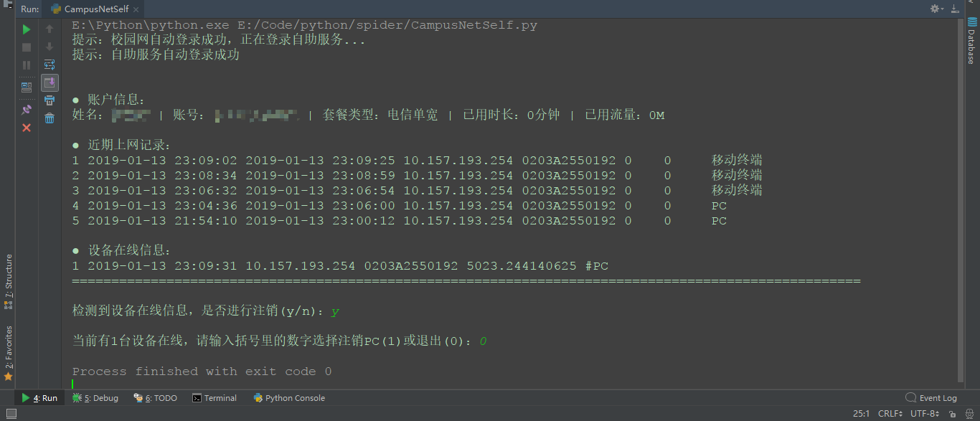980x421 pixels.
Task: Open the Event Log
Action: 931,398
